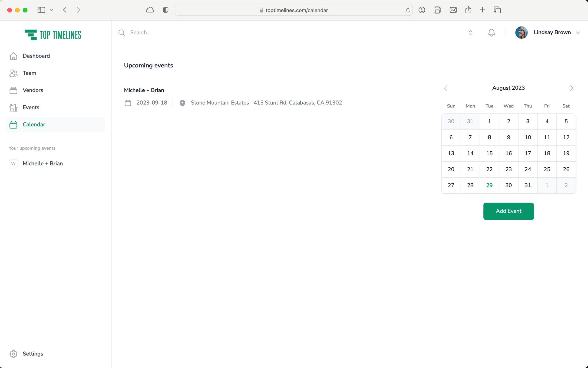Click the search magnifier icon

[x=122, y=33]
